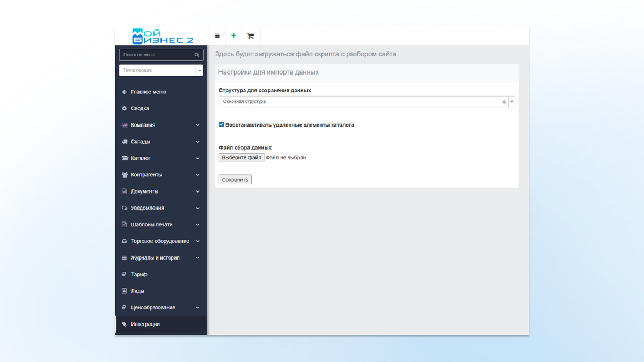Click the chart icon beside Компания
This screenshot has width=644, height=362.
coord(125,125)
